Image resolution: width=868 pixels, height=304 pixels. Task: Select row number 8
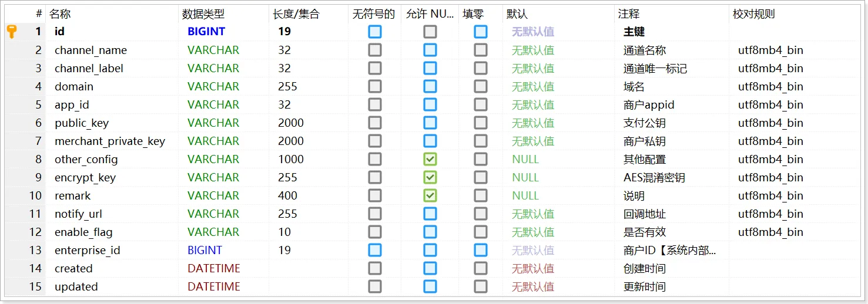pyautogui.click(x=39, y=159)
